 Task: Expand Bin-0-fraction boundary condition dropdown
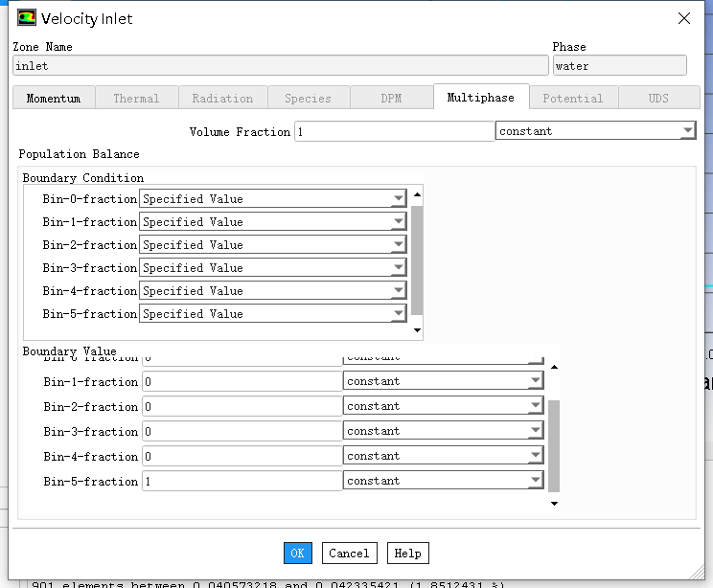coord(398,199)
